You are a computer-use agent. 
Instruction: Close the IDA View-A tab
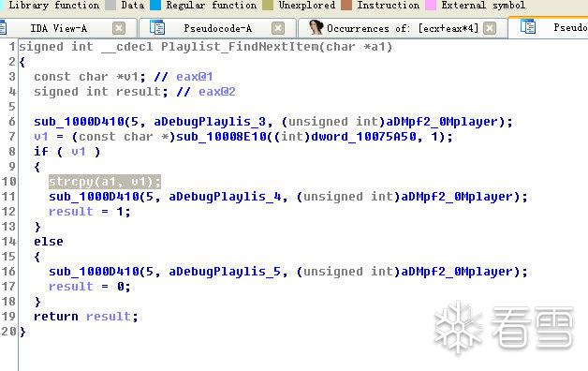(x=119, y=28)
